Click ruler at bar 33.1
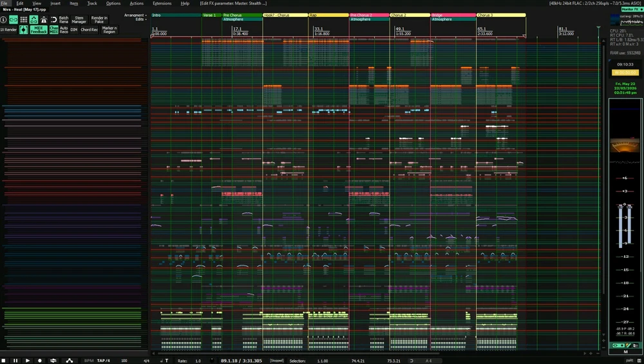 [x=319, y=29]
